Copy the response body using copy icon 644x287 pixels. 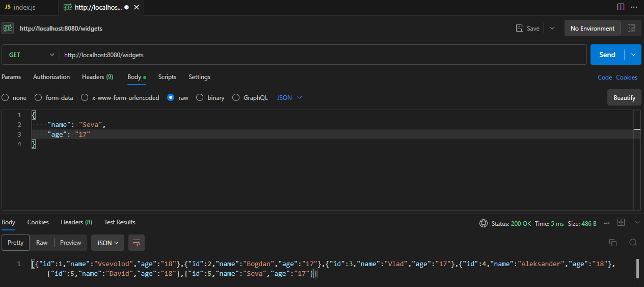613,243
